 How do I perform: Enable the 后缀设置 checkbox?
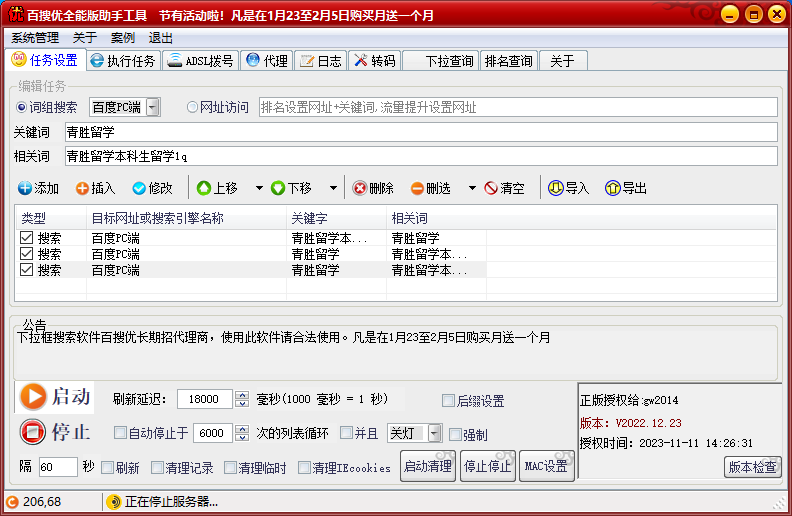pyautogui.click(x=448, y=401)
